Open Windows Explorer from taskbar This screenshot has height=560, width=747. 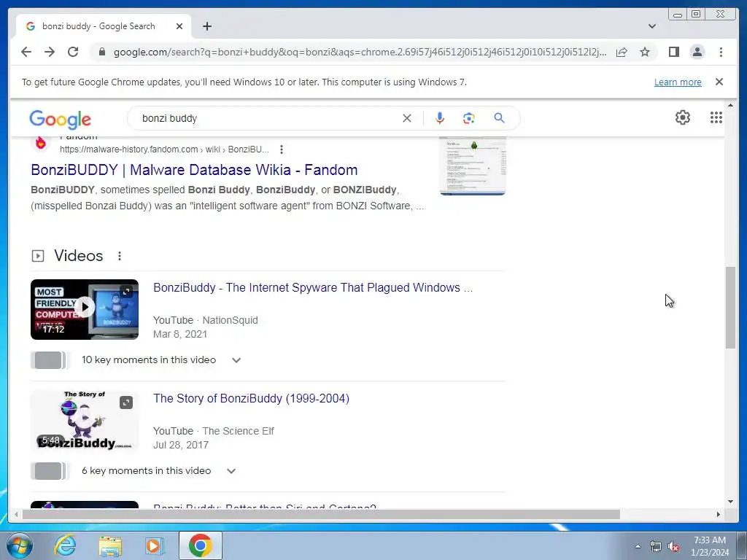(110, 545)
